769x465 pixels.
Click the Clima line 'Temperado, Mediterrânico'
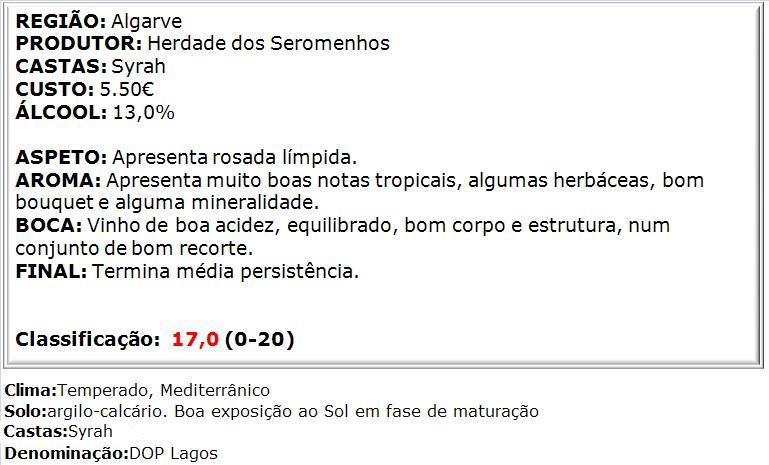pos(164,391)
